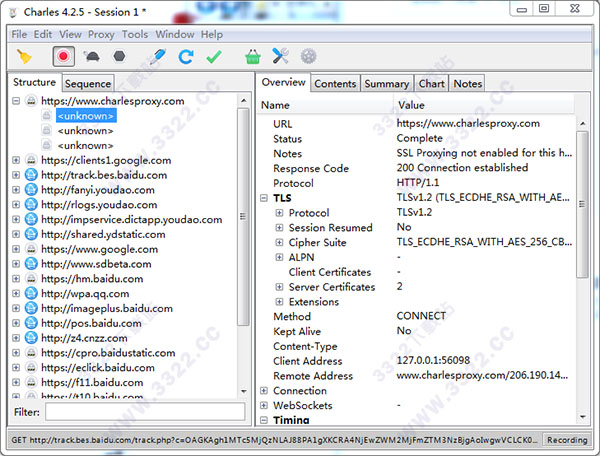Screen dimensions: 600x456
Task: Expand the http://fanyi.youdao.com host
Action: click(16, 190)
